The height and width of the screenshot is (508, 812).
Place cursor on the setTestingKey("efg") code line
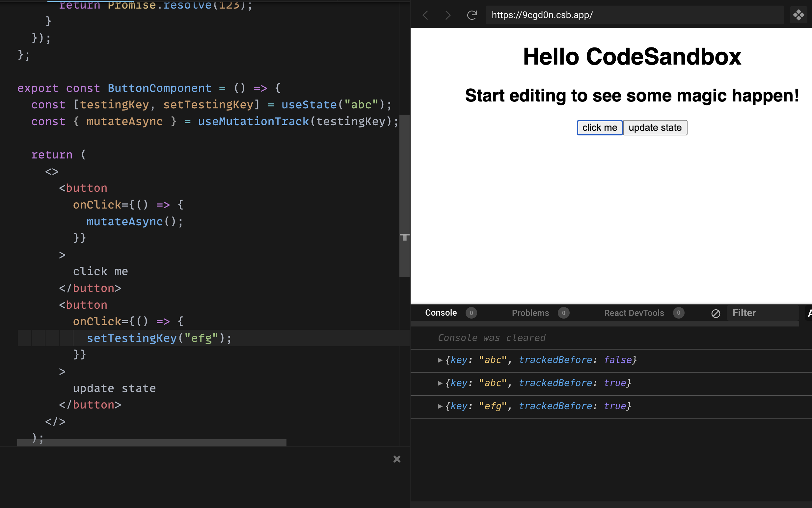[x=159, y=338]
